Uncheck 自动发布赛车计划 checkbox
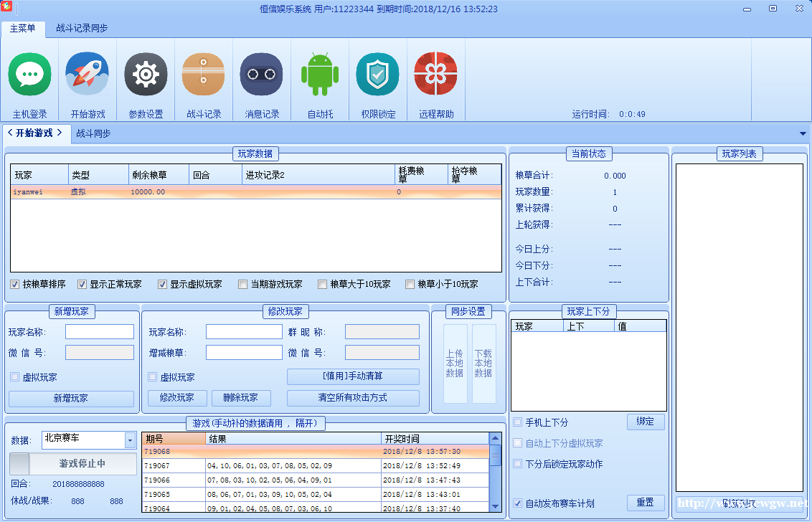 click(x=518, y=503)
